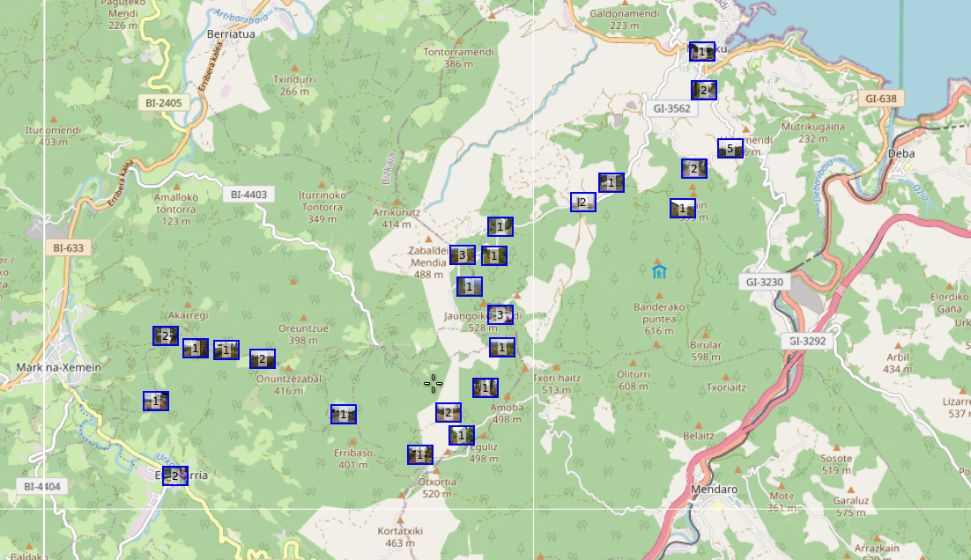Open the single-photo marker above Erribaso
The image size is (971, 560).
tap(344, 415)
